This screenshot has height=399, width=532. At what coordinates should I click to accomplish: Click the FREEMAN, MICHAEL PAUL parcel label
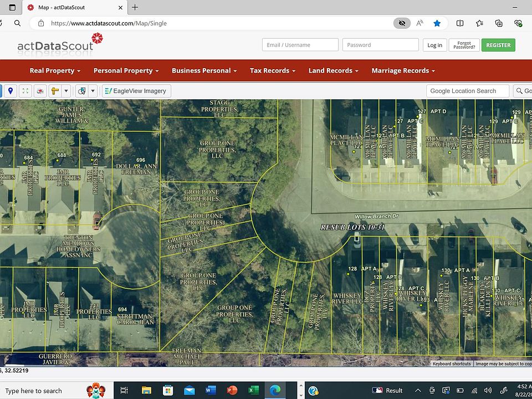[187, 356]
